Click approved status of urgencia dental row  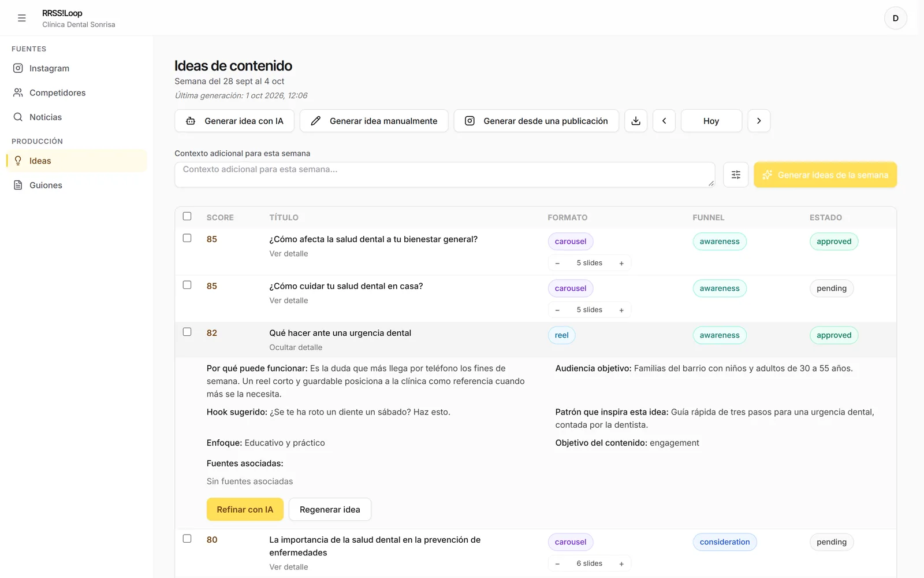pyautogui.click(x=834, y=335)
